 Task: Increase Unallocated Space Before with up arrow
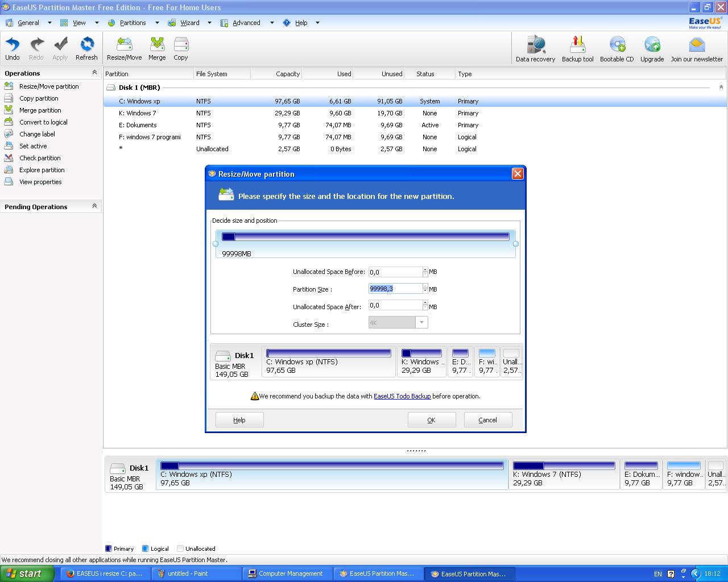[x=425, y=269]
